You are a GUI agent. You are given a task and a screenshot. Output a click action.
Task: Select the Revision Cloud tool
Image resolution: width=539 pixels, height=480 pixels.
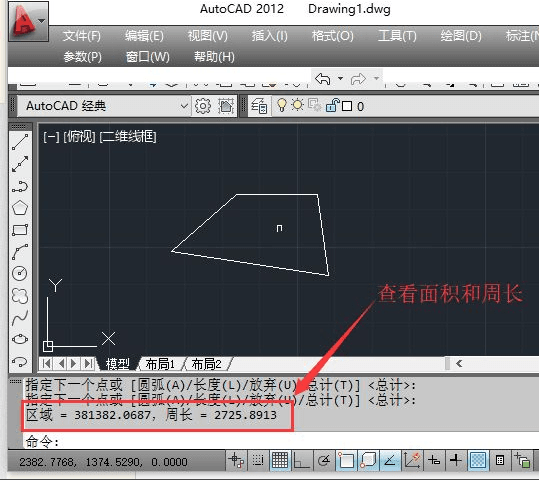[x=20, y=296]
